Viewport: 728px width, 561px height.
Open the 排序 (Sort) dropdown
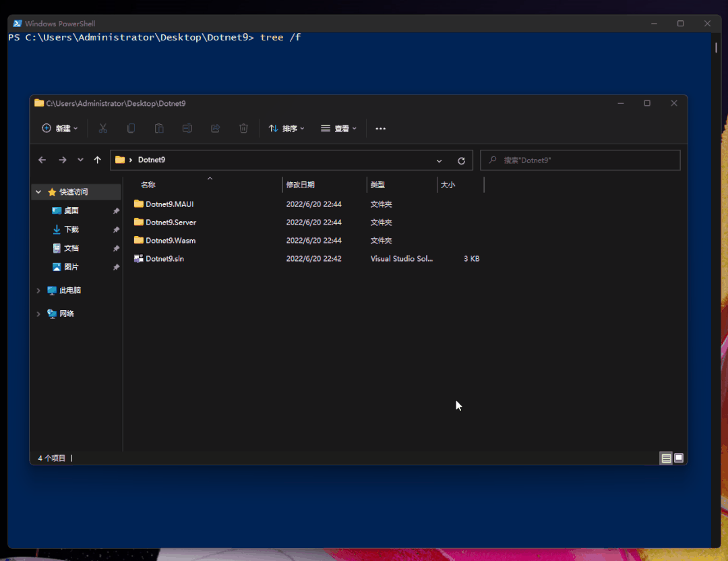pos(286,128)
